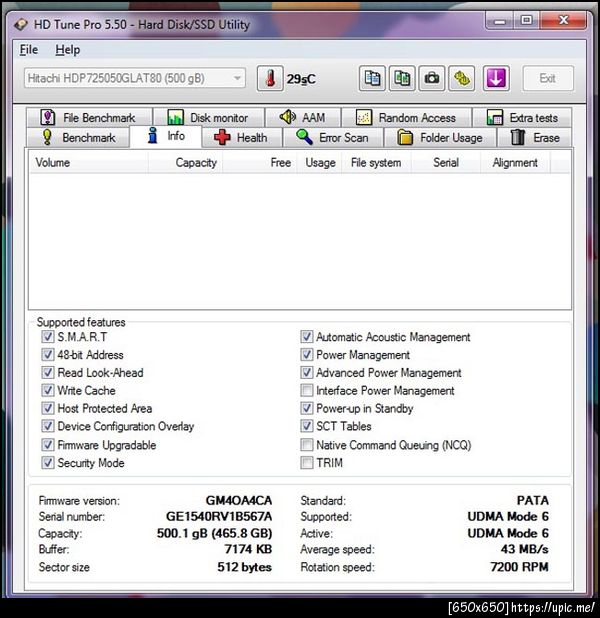Toggle the Device Configuration Overlay checkbox
Viewport: 600px width, 618px height.
48,426
